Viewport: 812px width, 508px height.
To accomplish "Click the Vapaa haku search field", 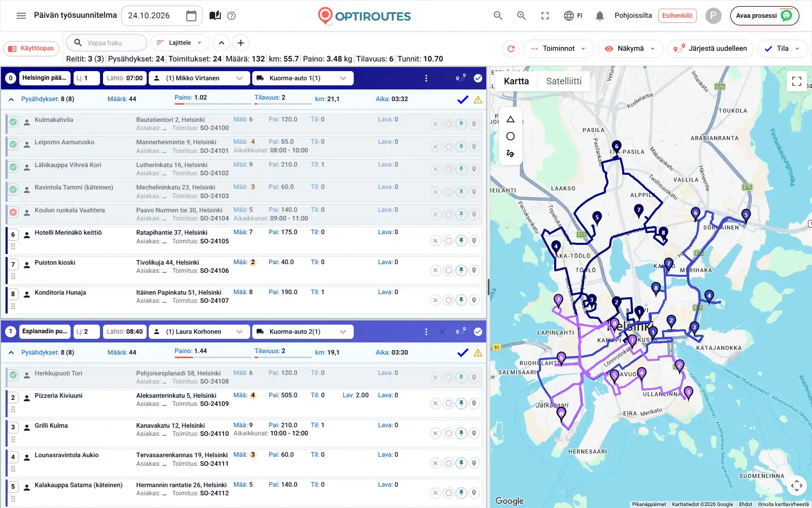I will (107, 43).
